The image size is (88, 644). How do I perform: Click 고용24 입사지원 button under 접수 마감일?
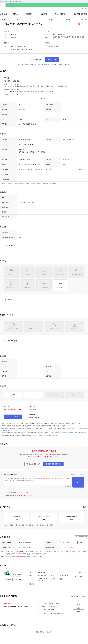click(13, 417)
